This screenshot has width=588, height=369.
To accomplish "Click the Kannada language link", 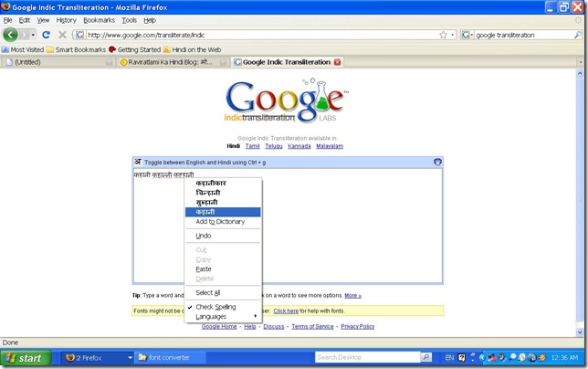I will pos(299,146).
